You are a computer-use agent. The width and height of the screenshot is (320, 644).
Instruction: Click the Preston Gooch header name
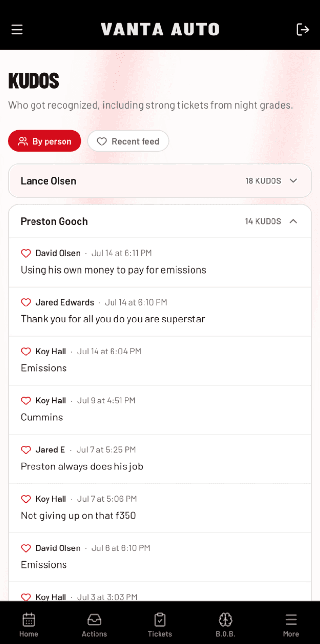[x=54, y=221]
